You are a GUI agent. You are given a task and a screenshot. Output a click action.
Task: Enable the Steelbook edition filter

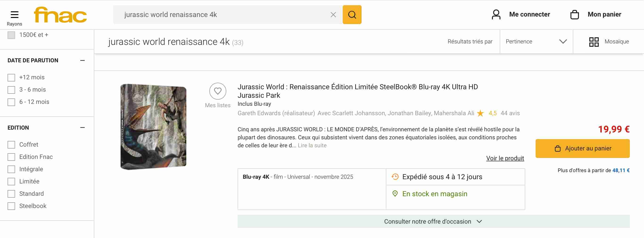click(x=11, y=206)
